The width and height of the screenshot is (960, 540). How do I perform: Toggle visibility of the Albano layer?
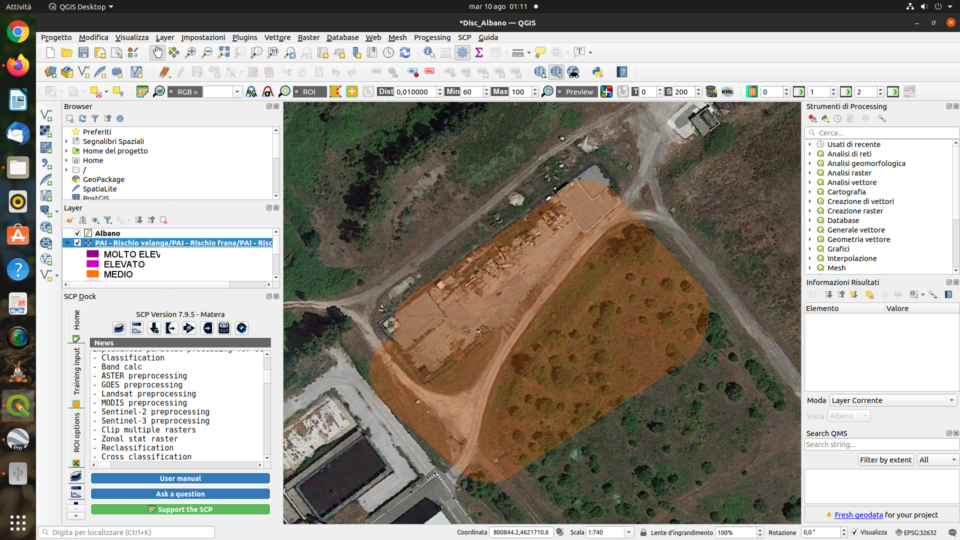(78, 233)
